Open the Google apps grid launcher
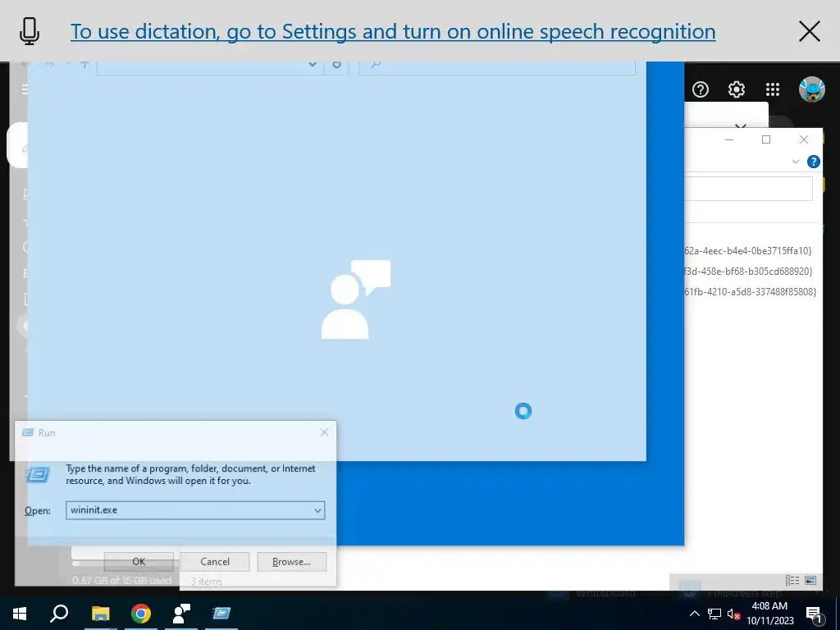 (x=773, y=89)
